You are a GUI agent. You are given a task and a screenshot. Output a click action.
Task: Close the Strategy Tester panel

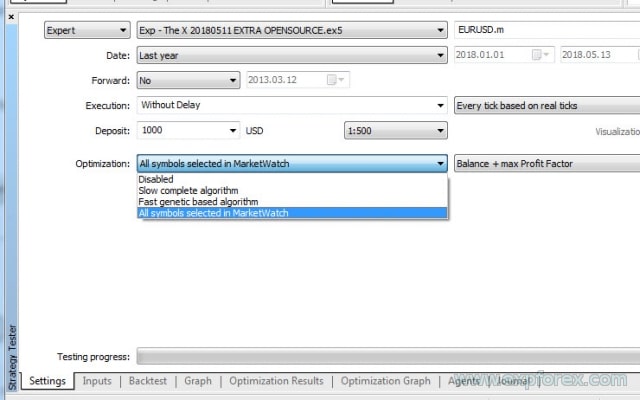pyautogui.click(x=11, y=17)
